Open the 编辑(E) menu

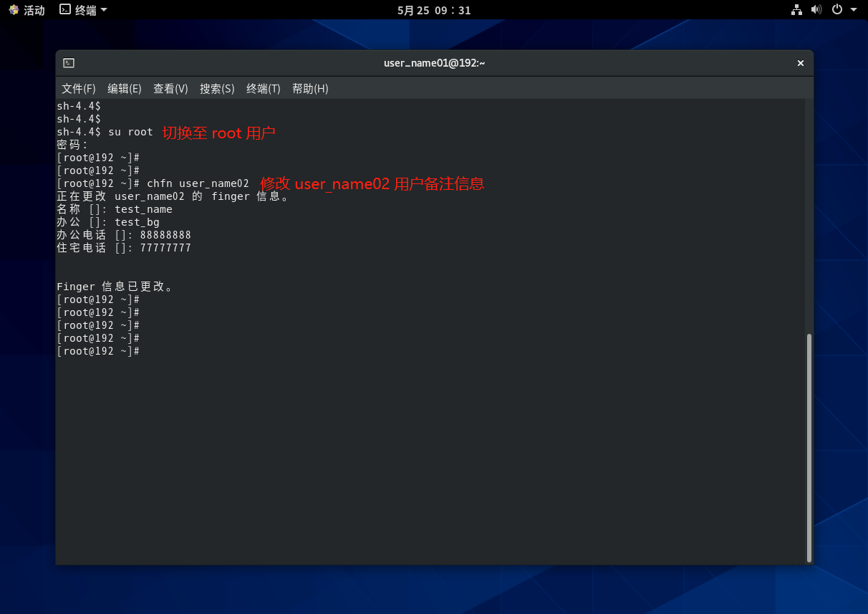[x=125, y=89]
